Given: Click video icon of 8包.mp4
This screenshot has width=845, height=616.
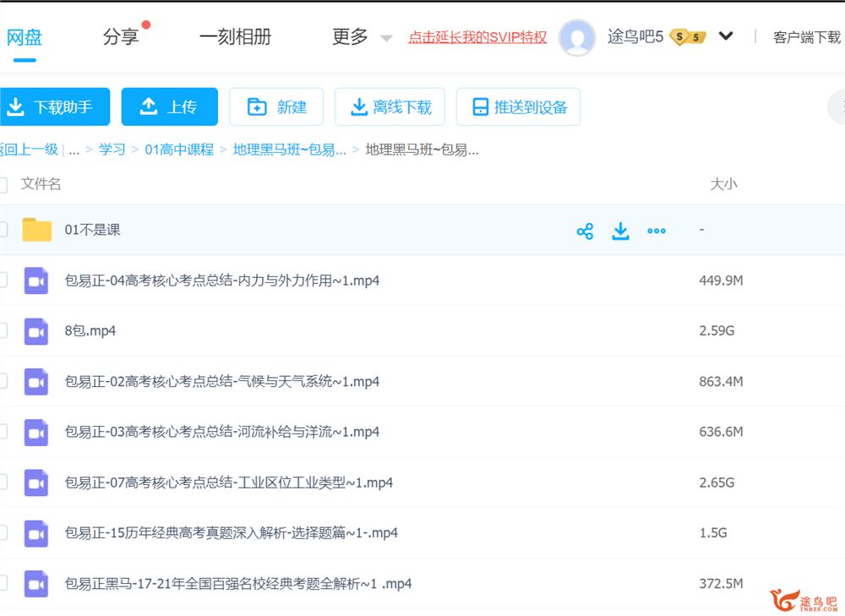Looking at the screenshot, I should (x=36, y=331).
